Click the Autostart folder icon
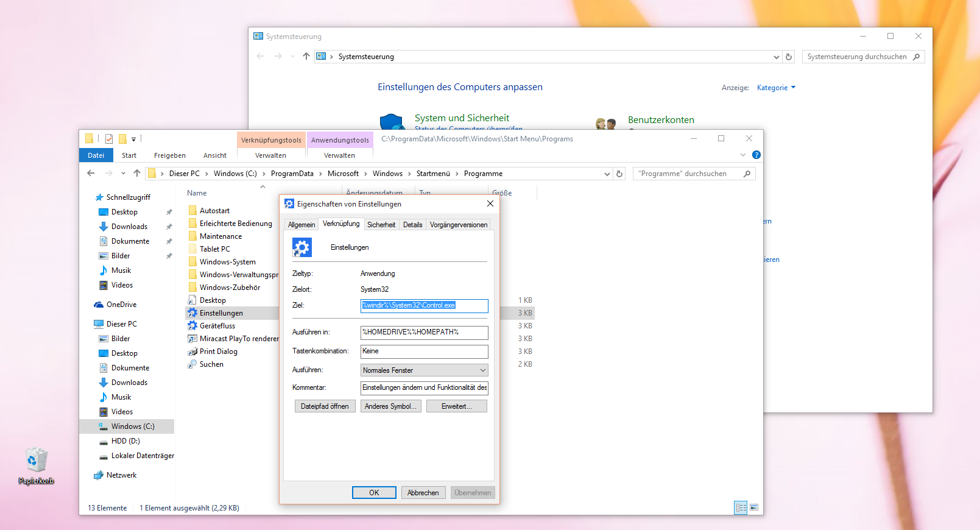The width and height of the screenshot is (980, 530). 192,211
